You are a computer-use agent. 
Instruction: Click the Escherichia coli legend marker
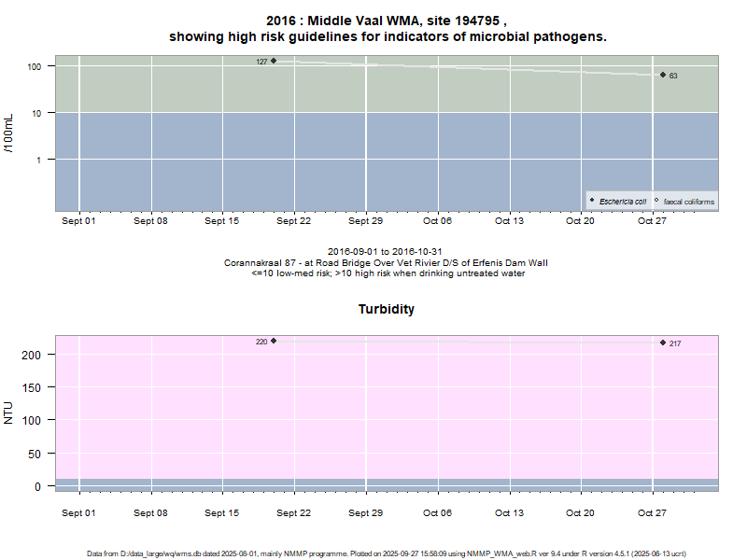click(x=592, y=201)
